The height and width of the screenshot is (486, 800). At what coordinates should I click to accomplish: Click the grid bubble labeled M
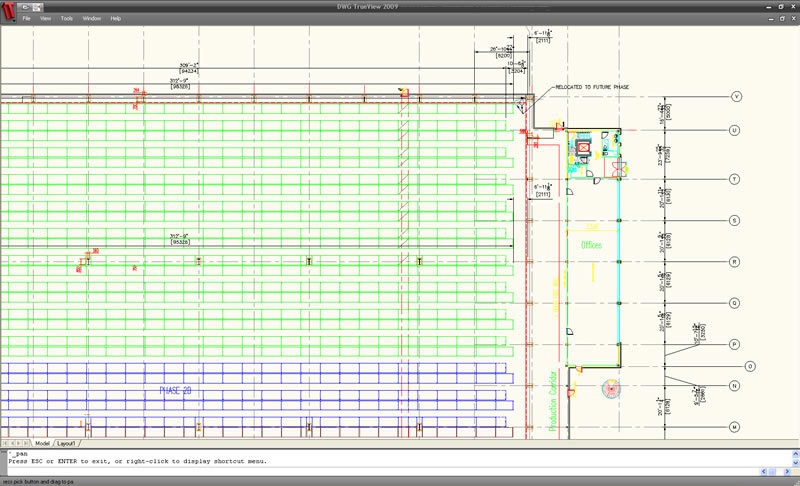(x=735, y=427)
